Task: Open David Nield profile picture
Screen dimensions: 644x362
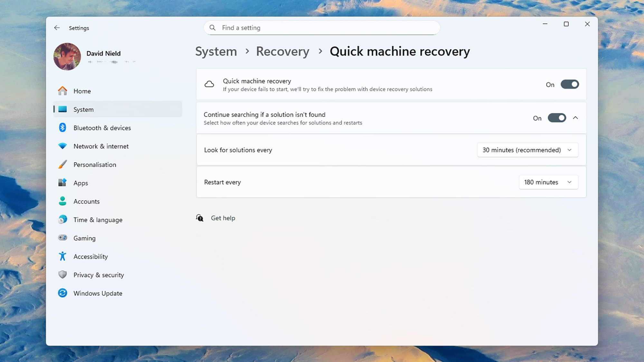Action: tap(67, 57)
